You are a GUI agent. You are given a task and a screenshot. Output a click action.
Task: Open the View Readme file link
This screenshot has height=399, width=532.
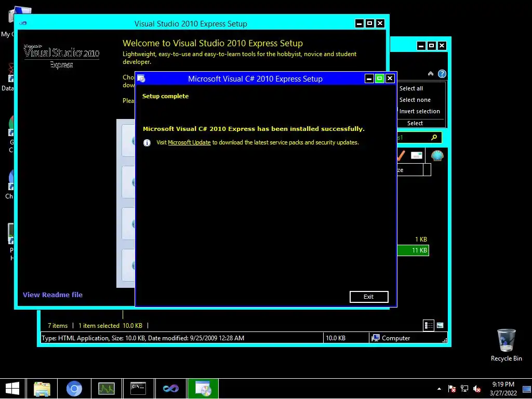[x=52, y=295]
